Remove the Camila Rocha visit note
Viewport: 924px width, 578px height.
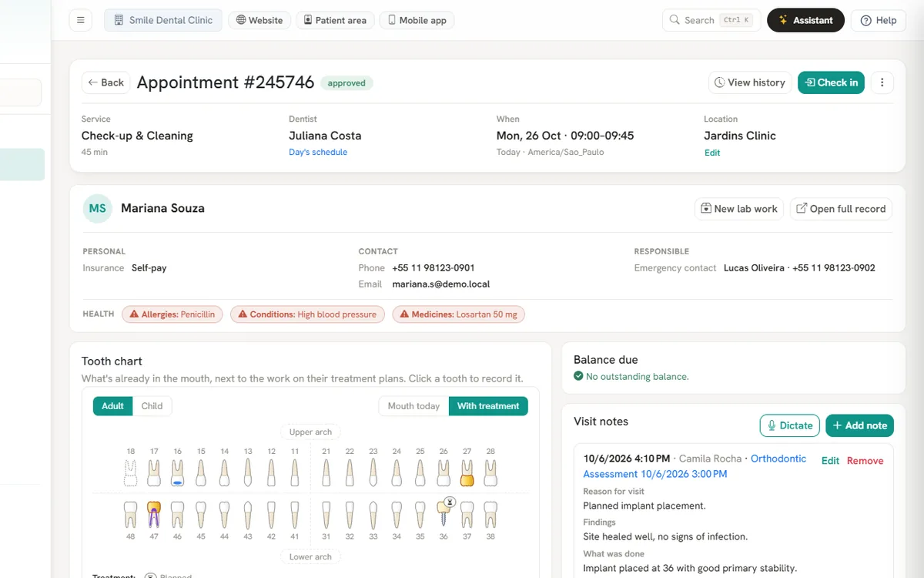pos(865,461)
